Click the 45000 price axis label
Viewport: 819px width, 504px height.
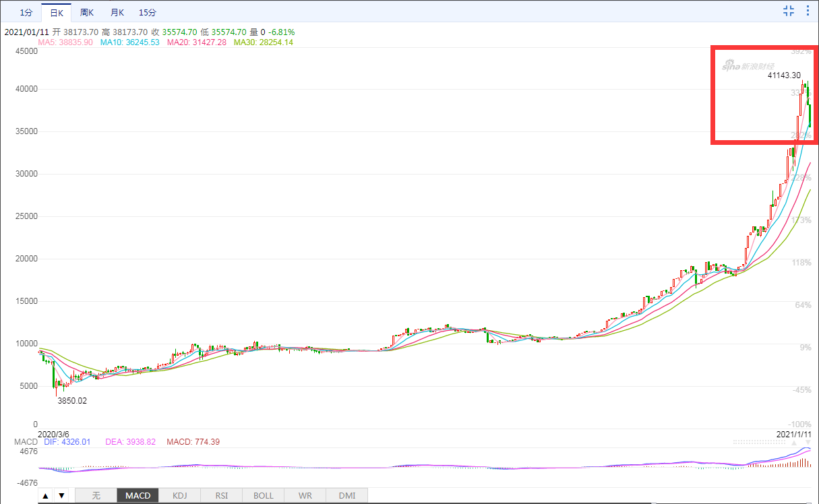tap(26, 51)
